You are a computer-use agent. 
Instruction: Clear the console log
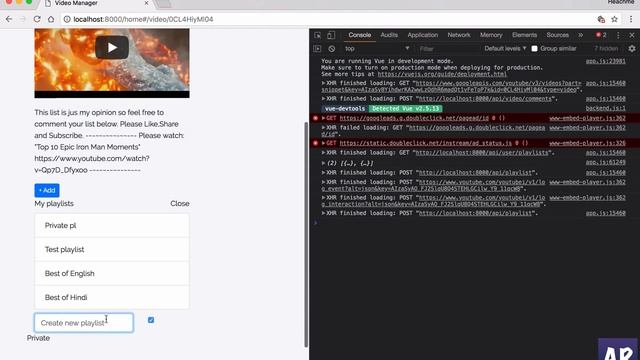tap(331, 49)
